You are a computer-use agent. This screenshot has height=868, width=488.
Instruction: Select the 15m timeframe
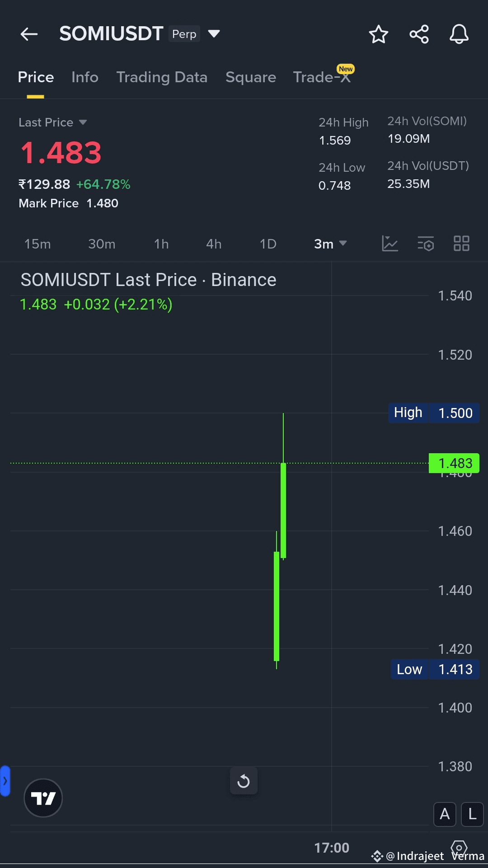pyautogui.click(x=38, y=244)
